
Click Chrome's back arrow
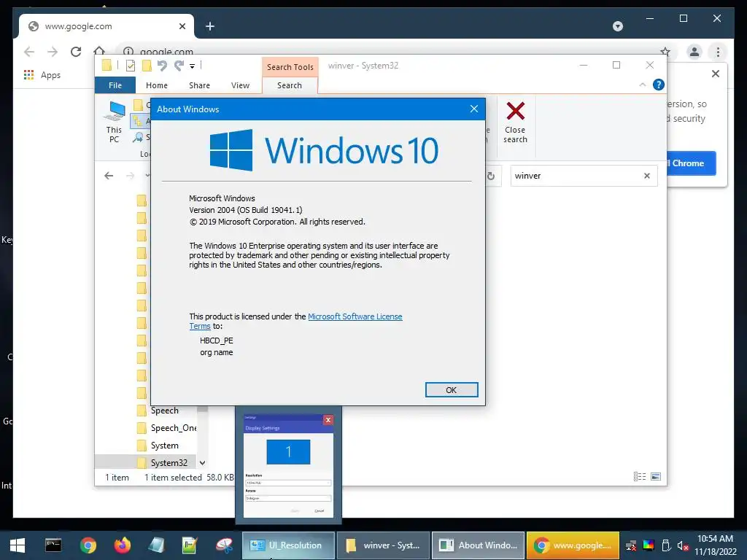click(x=29, y=52)
